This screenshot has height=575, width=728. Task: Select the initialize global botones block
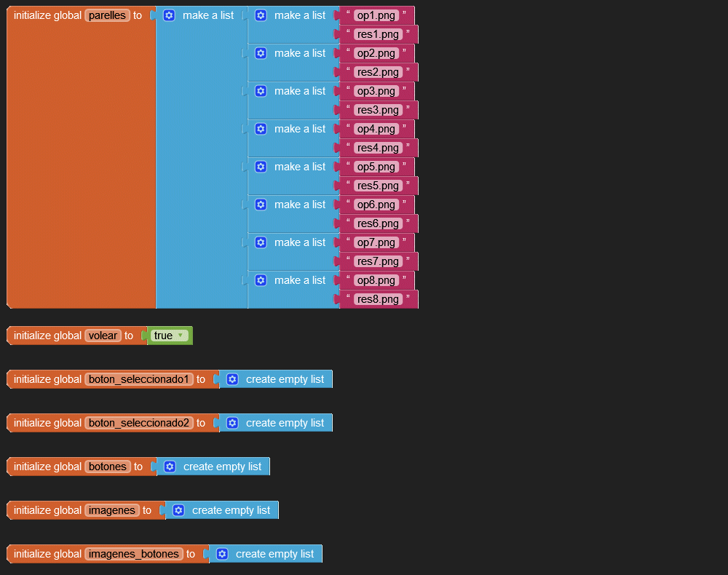[x=45, y=467]
